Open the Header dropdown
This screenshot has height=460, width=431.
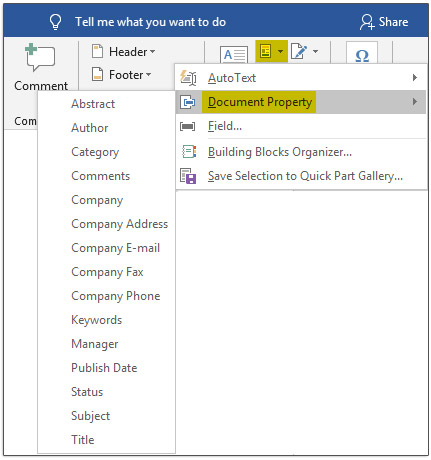(x=123, y=52)
